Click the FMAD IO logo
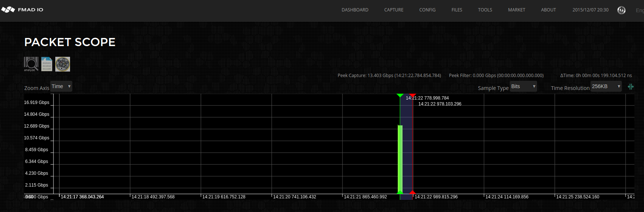 22,10
